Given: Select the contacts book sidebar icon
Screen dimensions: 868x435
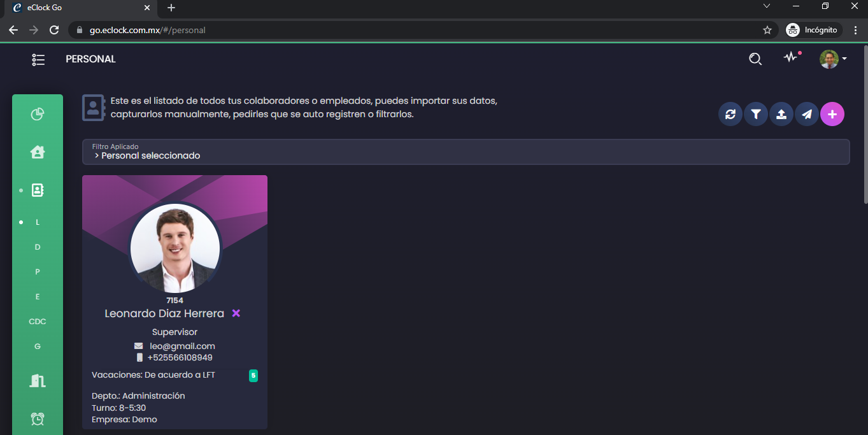Looking at the screenshot, I should [x=38, y=190].
